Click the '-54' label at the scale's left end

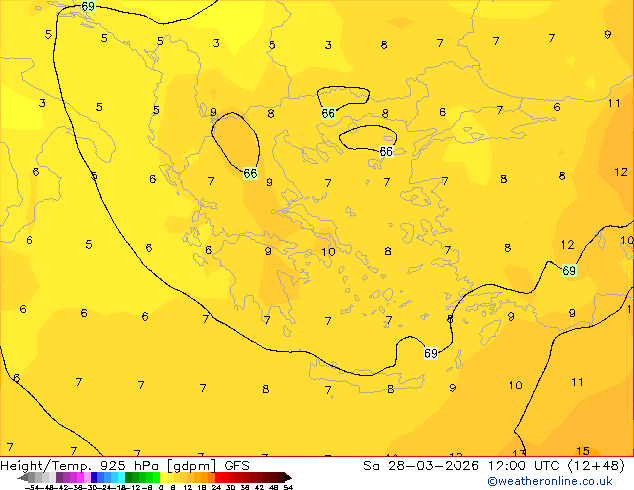click(x=32, y=487)
